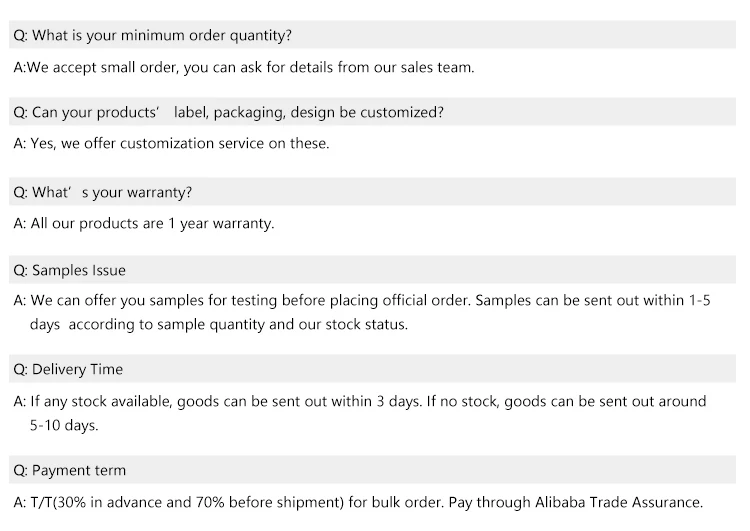Open the "What's your warranty?" question

[x=101, y=192]
